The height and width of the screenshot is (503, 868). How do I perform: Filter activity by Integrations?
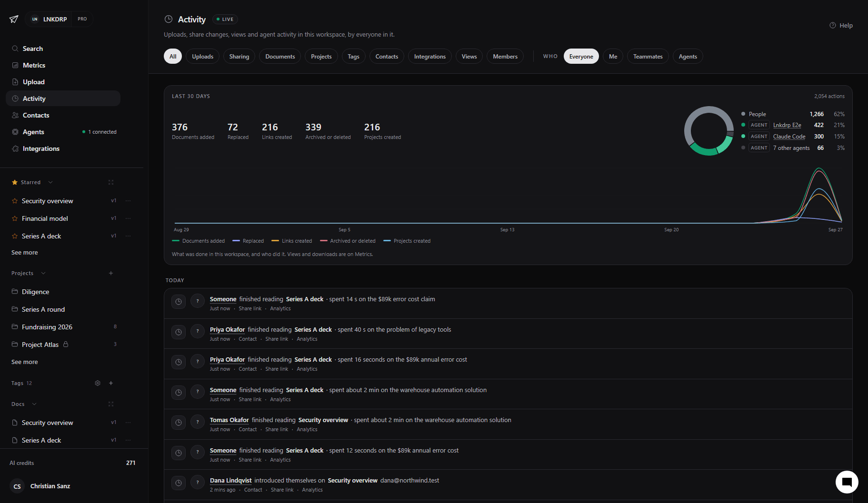point(430,56)
